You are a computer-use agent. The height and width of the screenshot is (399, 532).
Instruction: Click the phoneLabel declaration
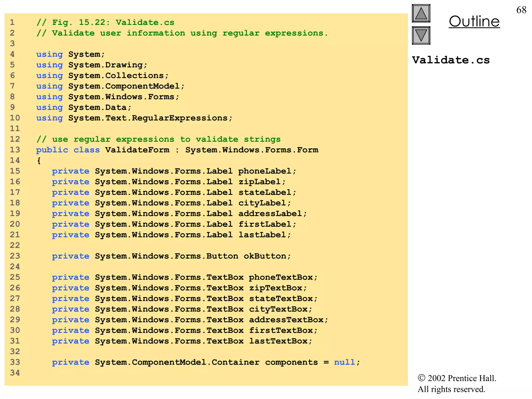tap(174, 171)
